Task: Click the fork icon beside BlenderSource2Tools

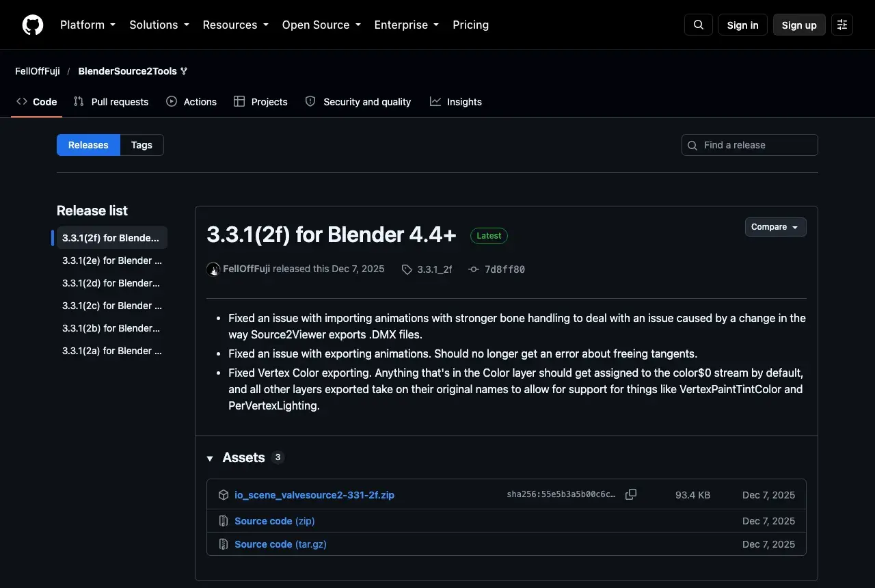Action: [x=184, y=71]
